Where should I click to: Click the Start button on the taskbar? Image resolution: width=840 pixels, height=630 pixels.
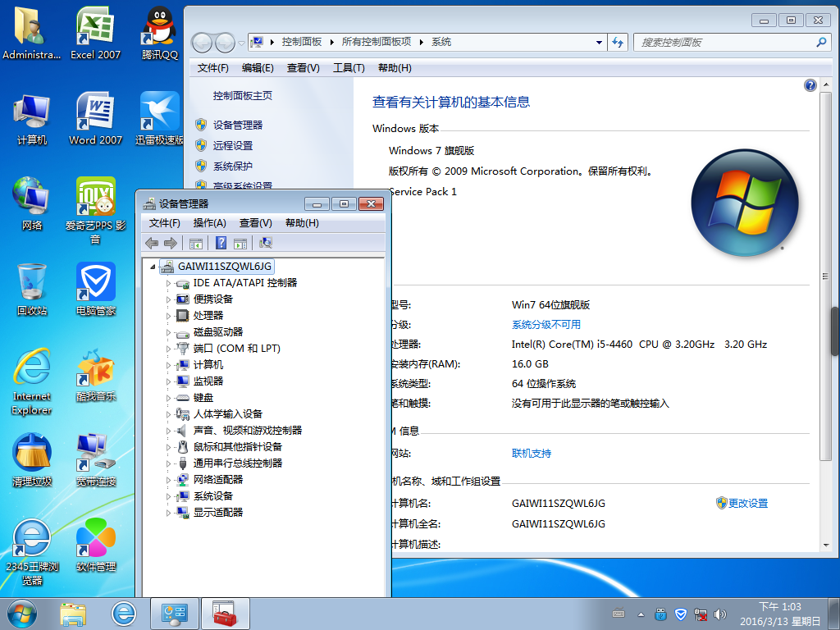coord(22,612)
